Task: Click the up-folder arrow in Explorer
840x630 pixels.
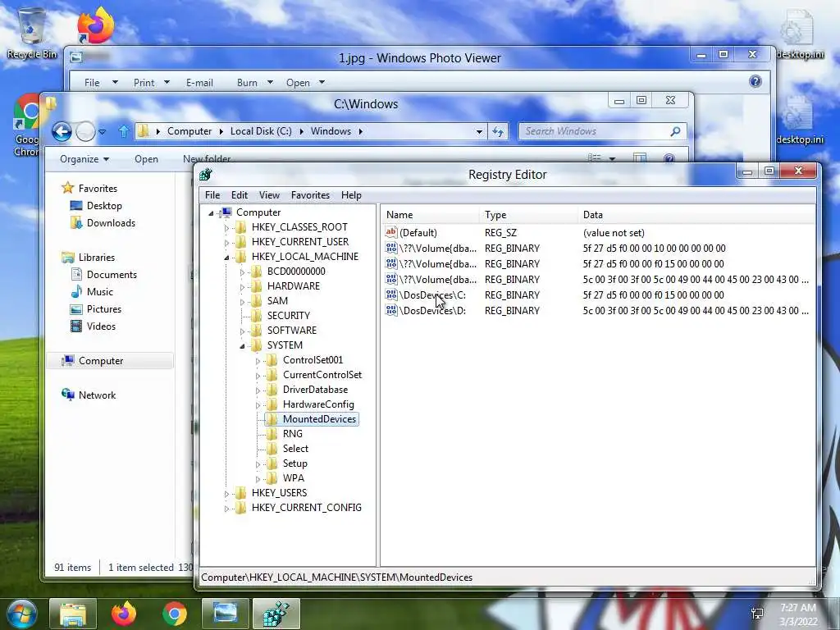Action: point(124,131)
